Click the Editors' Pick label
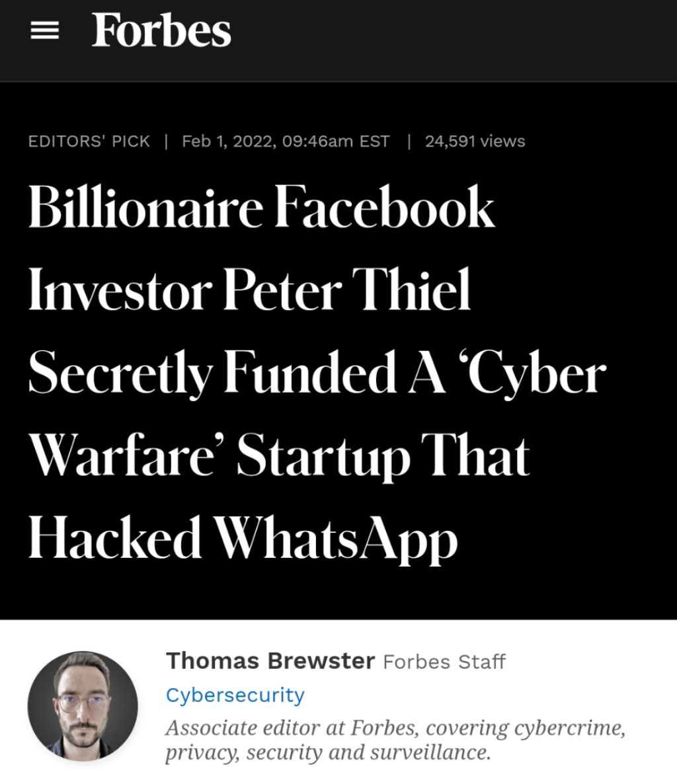The width and height of the screenshot is (677, 784). click(x=89, y=141)
